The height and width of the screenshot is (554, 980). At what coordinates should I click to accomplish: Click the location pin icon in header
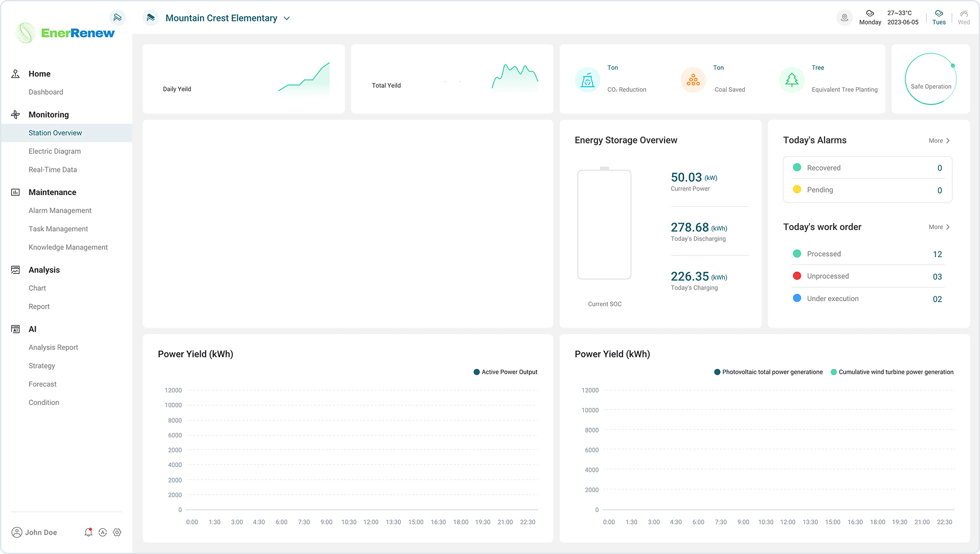(845, 18)
